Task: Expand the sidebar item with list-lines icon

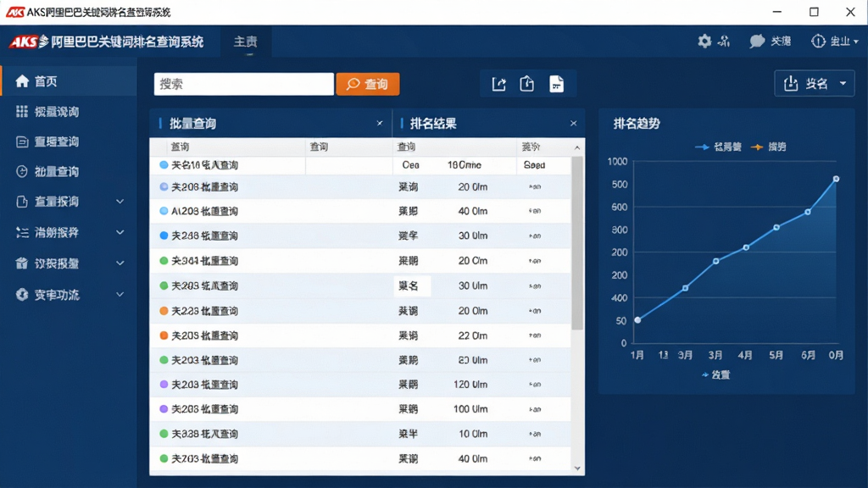Action: [x=120, y=232]
